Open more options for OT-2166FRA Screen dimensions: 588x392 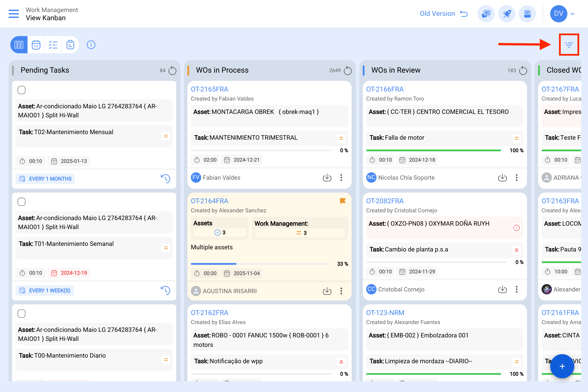tap(517, 178)
